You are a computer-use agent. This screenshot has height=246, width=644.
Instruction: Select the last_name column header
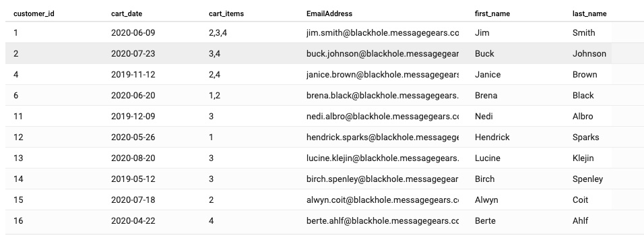click(589, 13)
